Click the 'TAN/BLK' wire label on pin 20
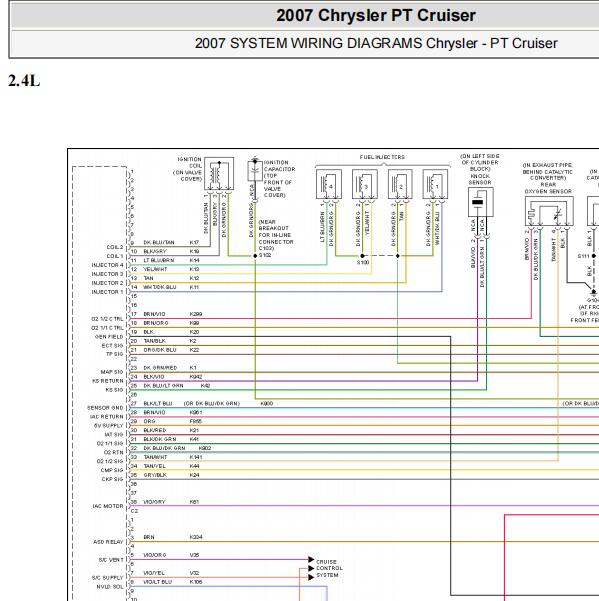Screen dimensions: 599x601 (x=154, y=341)
